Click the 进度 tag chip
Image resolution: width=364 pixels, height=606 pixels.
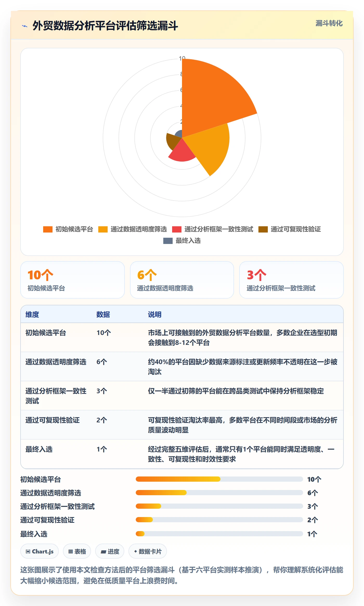pyautogui.click(x=110, y=551)
